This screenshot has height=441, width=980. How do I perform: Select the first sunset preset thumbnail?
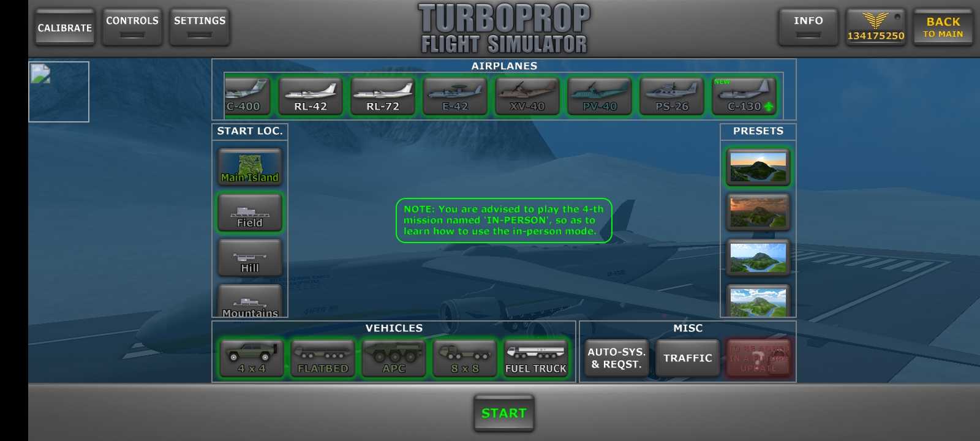(758, 167)
